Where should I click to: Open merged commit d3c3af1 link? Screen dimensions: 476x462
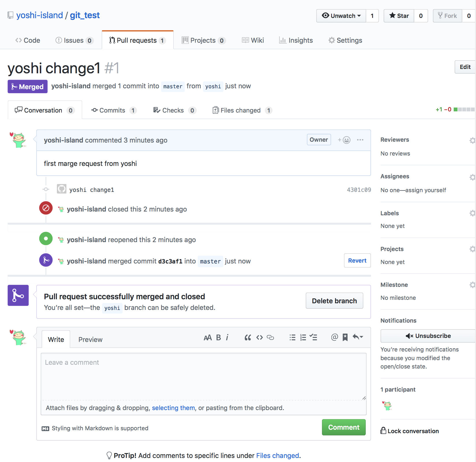click(170, 261)
